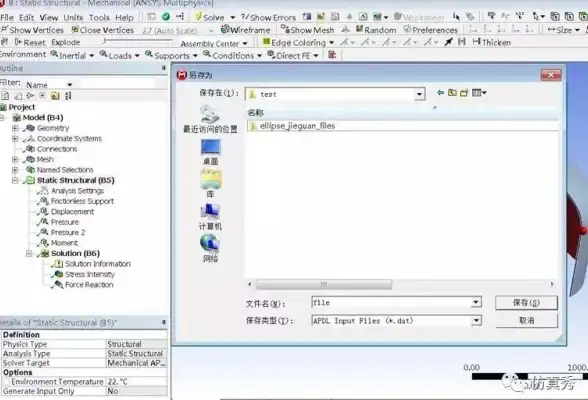Image resolution: width=588 pixels, height=400 pixels.
Task: Select Moment tree item
Action: point(64,243)
